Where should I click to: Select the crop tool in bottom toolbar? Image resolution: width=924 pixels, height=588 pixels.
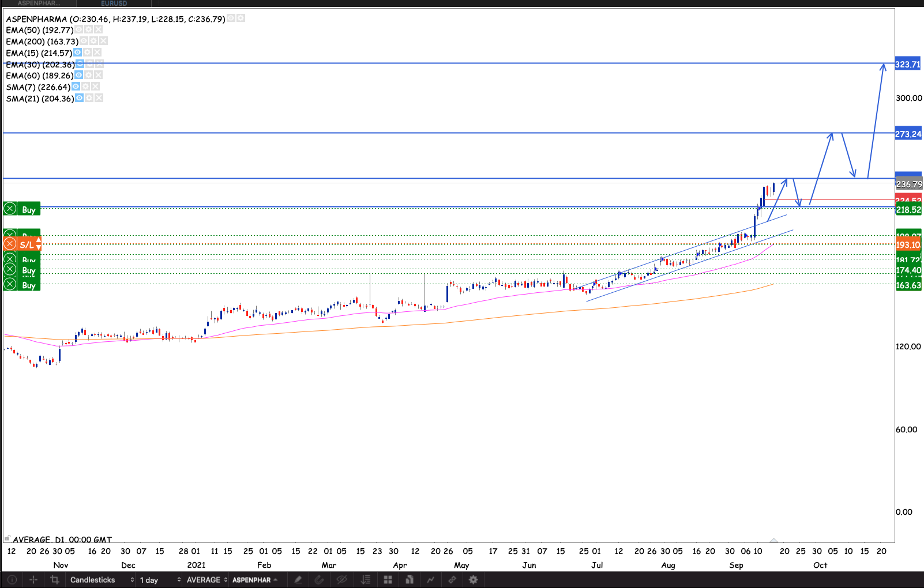point(55,580)
